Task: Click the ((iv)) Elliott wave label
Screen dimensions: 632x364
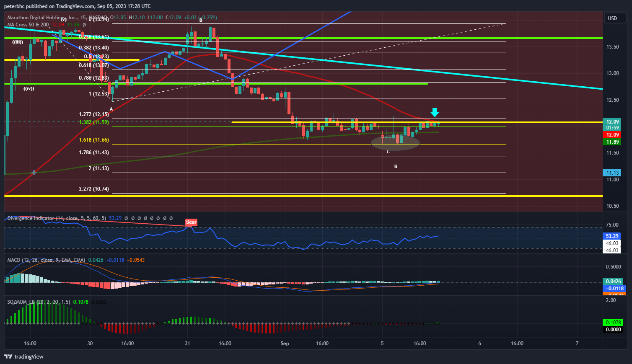Action: tap(29, 88)
